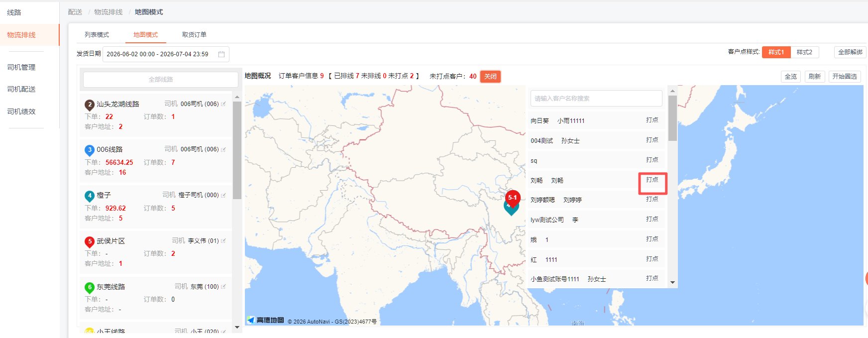Click the teal number 4 route badge

coord(90,196)
